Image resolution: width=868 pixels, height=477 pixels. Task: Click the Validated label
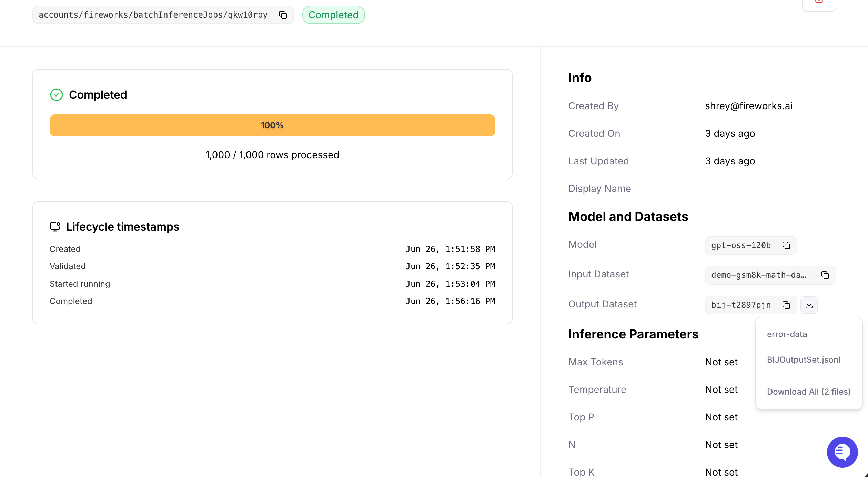(68, 266)
